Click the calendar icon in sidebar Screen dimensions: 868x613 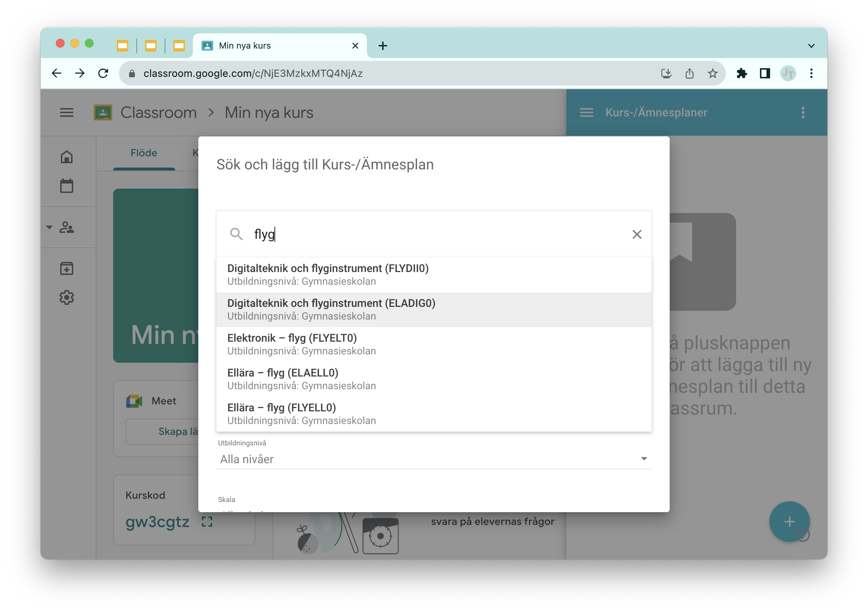tap(67, 186)
